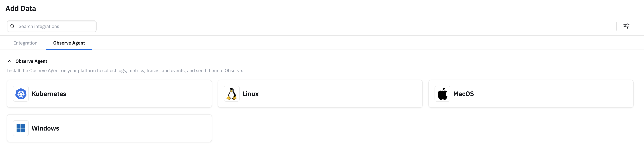Expand the small arrow beside the filter icon
The width and height of the screenshot is (644, 158).
pos(634,26)
